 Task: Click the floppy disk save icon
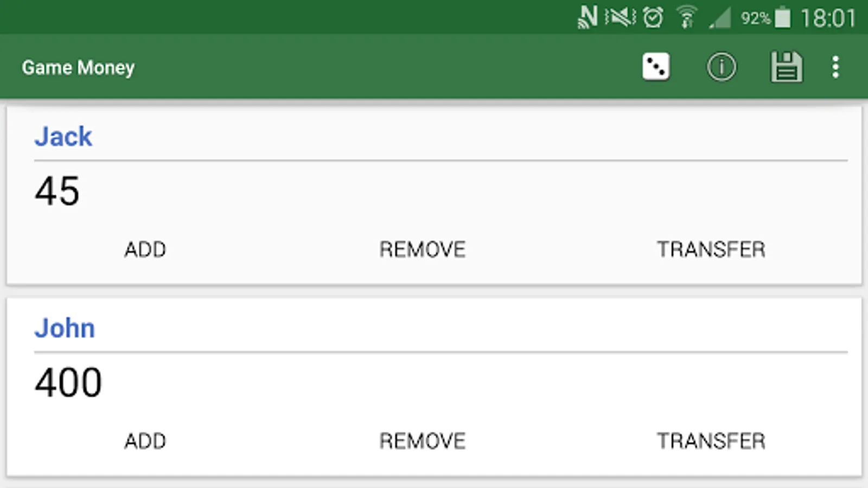click(786, 67)
